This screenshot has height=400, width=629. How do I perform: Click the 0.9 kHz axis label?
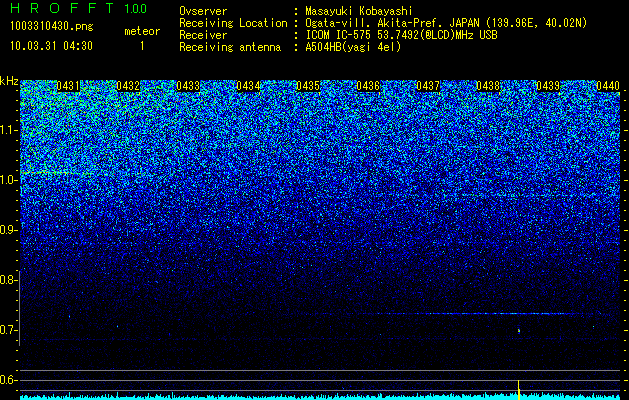pyautogui.click(x=9, y=230)
